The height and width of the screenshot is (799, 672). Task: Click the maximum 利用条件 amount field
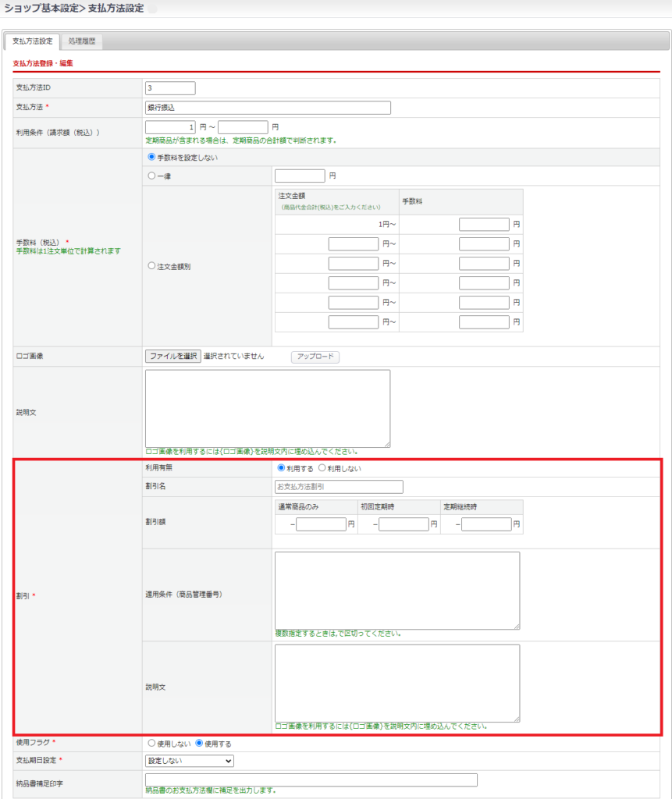pyautogui.click(x=244, y=127)
